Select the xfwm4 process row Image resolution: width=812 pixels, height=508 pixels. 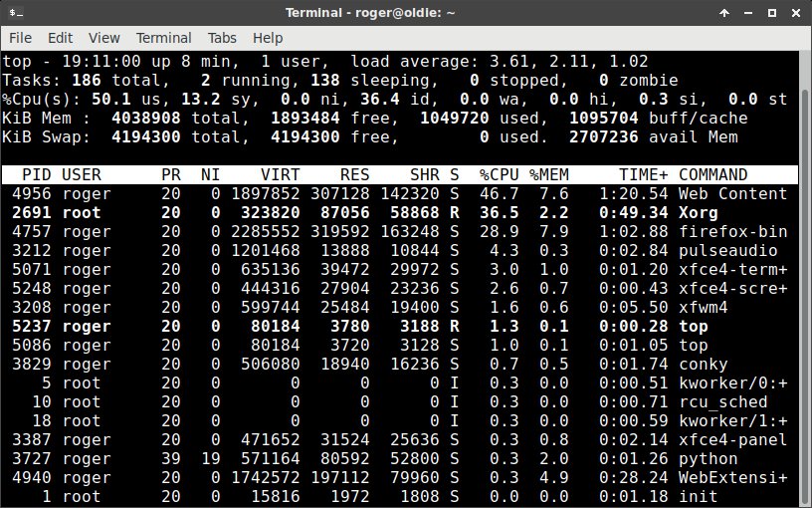400,308
